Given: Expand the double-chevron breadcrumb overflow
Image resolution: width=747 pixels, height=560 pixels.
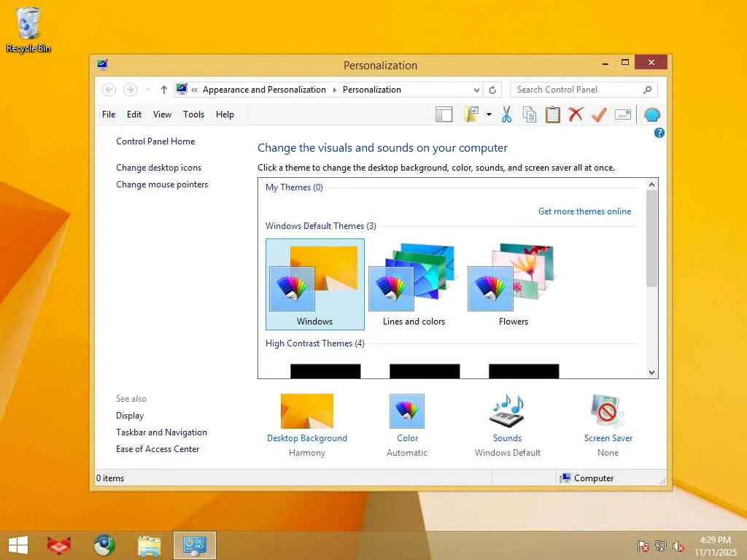Looking at the screenshot, I should (x=194, y=90).
